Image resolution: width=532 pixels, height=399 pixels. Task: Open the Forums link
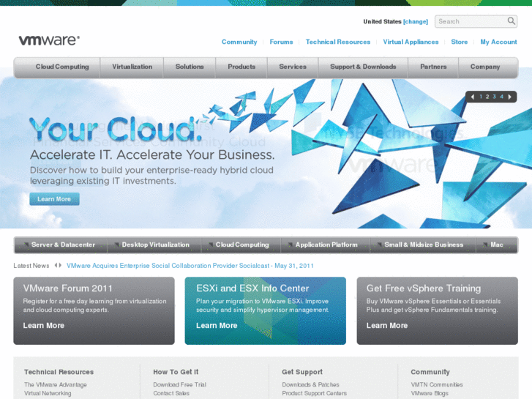(281, 42)
